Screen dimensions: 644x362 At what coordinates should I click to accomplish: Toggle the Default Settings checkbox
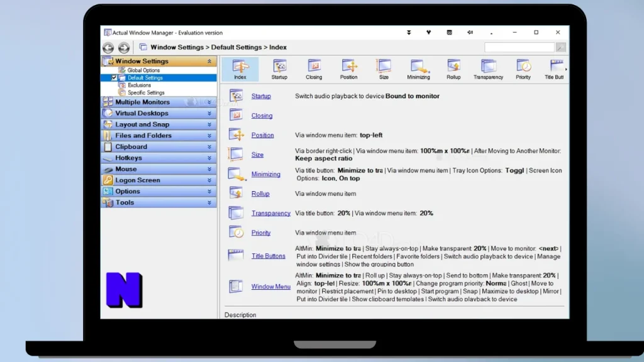pyautogui.click(x=114, y=78)
